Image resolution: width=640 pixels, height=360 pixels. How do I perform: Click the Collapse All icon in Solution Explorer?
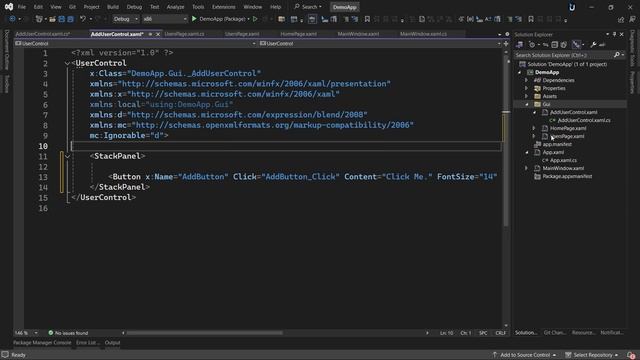point(555,44)
